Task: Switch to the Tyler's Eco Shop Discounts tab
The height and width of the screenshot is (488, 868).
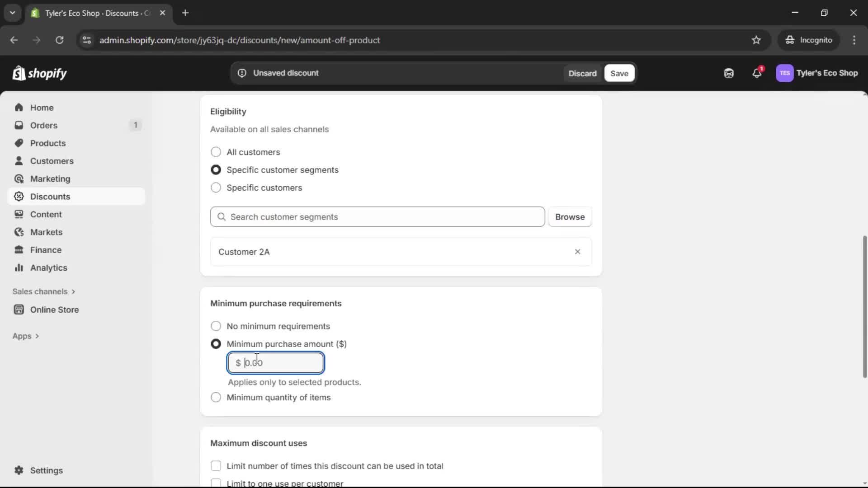Action: tap(90, 13)
